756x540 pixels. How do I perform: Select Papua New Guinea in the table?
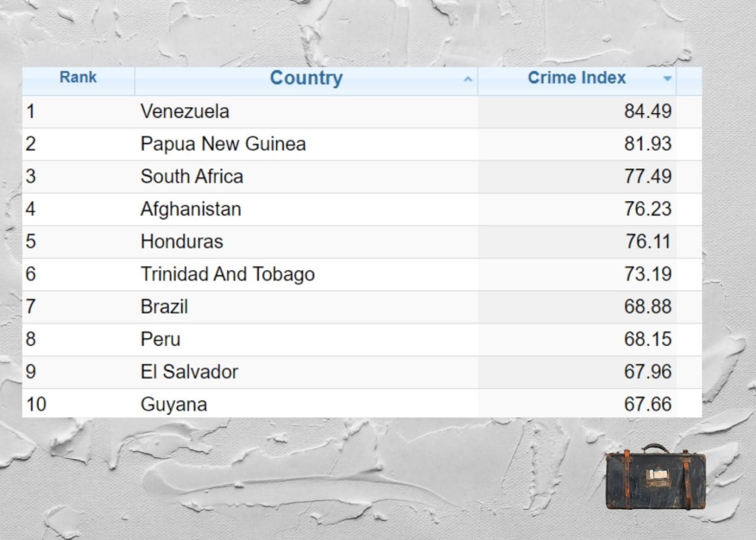(223, 144)
